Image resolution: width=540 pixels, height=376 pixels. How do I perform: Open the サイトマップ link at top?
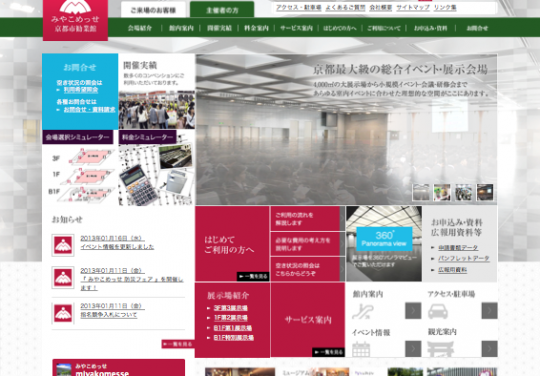click(x=413, y=7)
